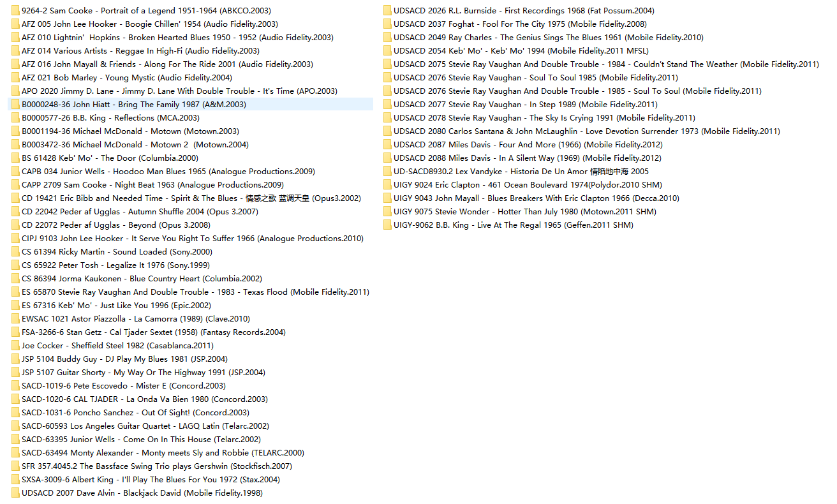
Task: Select UDSACD 2088 Miles Davis In A Silent Way
Action: click(x=528, y=158)
